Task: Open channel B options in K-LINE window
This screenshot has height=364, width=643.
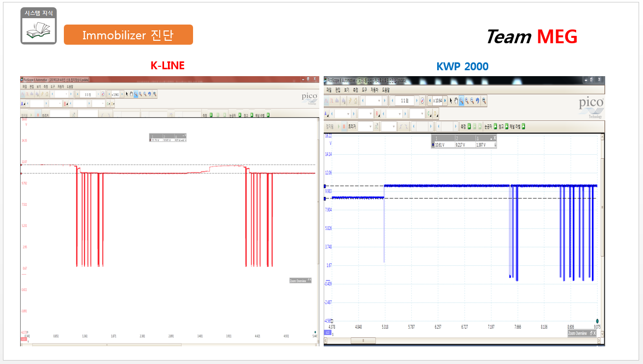Action: (66, 104)
